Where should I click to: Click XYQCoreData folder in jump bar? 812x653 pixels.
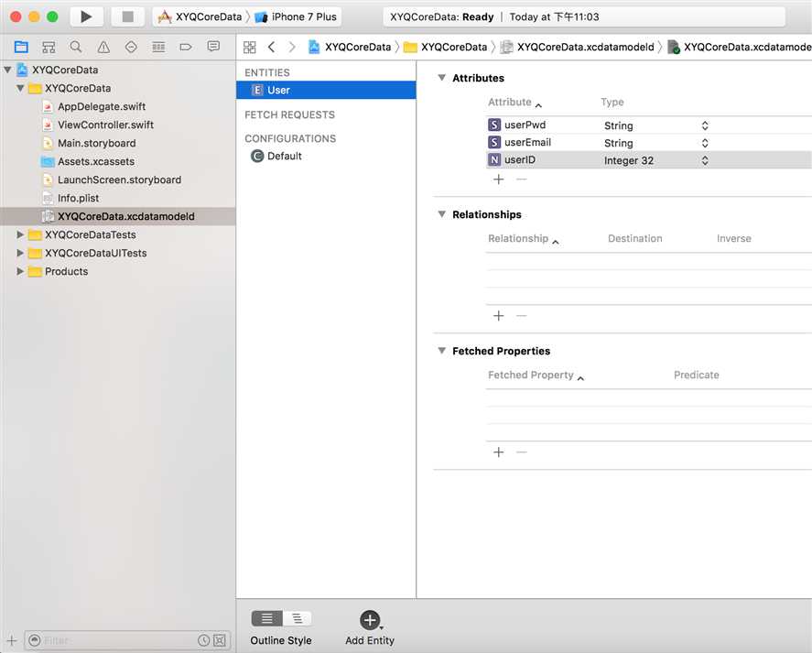[x=446, y=47]
